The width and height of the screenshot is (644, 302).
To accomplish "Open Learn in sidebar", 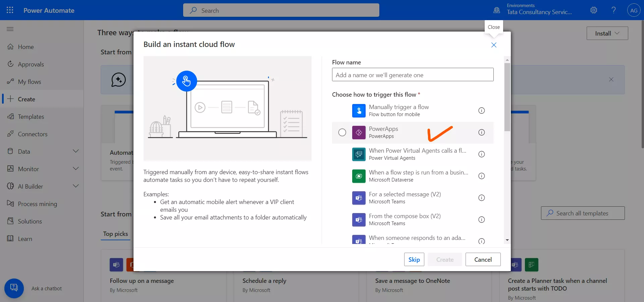I will pyautogui.click(x=42, y=239).
